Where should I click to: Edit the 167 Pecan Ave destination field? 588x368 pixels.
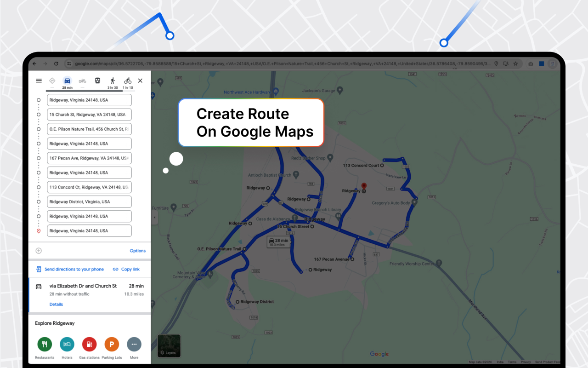pyautogui.click(x=89, y=158)
